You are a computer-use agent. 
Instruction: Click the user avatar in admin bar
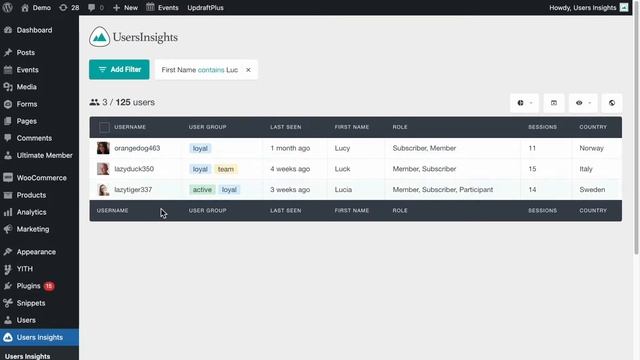(x=624, y=7)
